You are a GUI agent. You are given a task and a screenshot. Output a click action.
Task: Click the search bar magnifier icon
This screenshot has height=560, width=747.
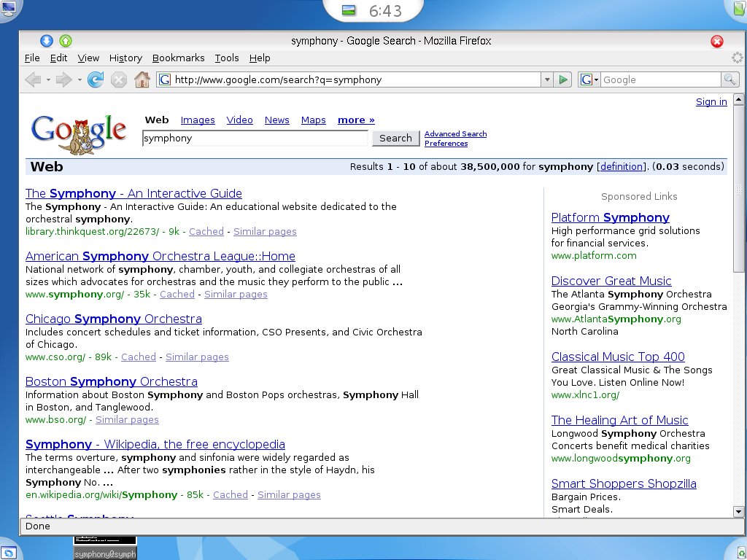729,79
